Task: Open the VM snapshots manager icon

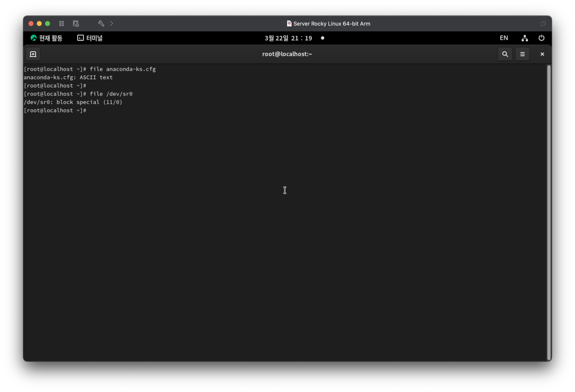Action: [x=76, y=24]
